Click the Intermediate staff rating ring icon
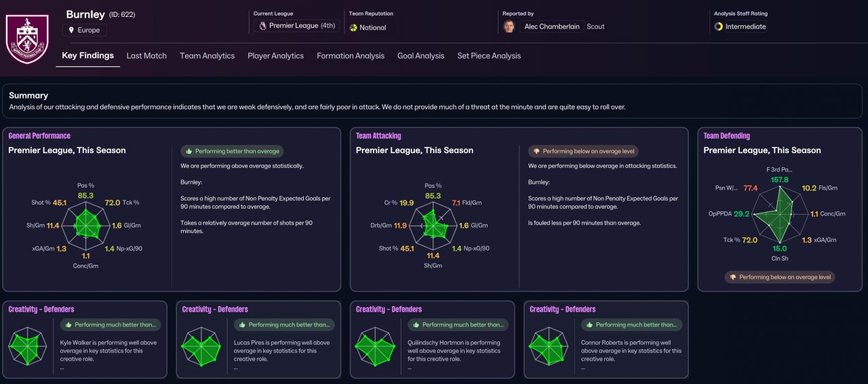 [x=718, y=26]
